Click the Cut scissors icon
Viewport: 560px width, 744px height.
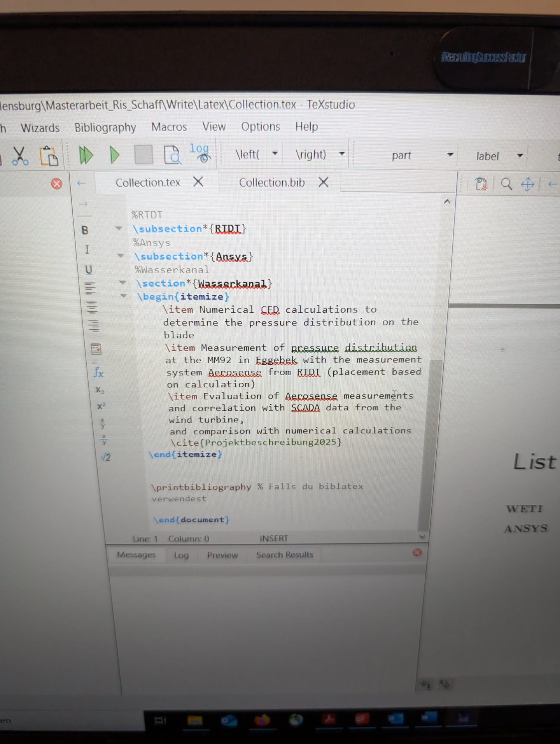19,156
